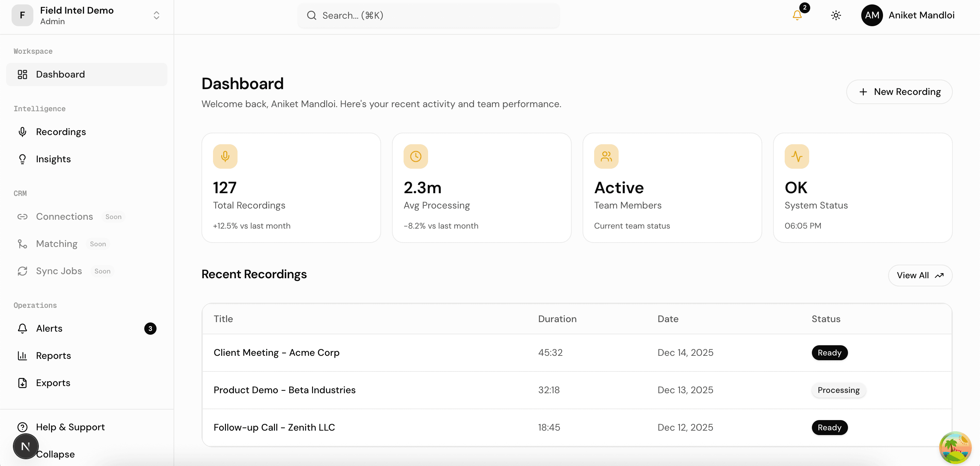Open the OK System Status card
Screen dimensions: 980x466
coord(863,187)
